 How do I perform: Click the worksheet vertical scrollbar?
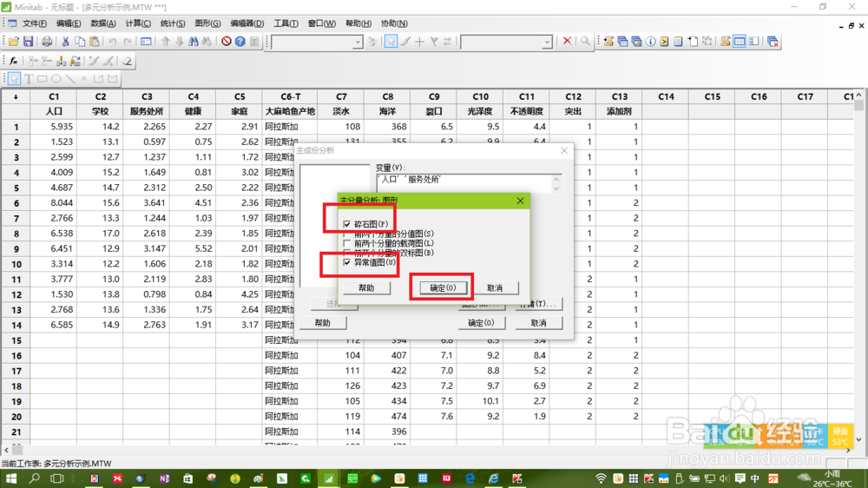tap(858, 266)
